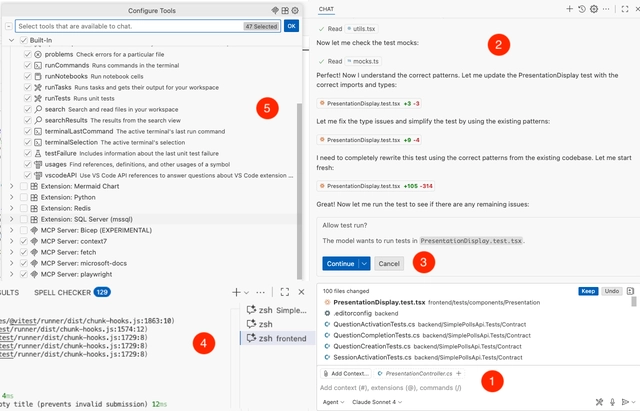Uncheck the MCP Server: playwright checkbox
Viewport: 640px width, 411px height.
point(24,274)
